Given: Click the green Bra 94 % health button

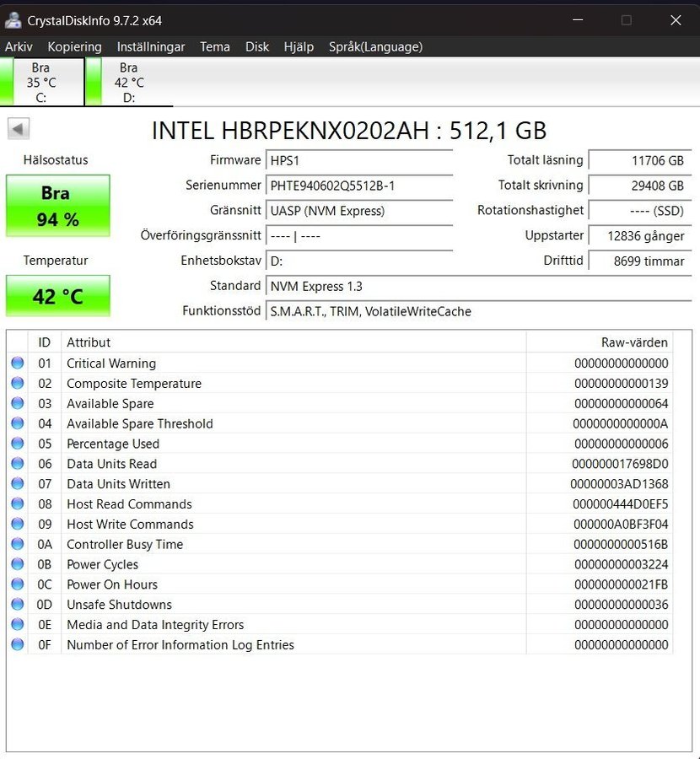Looking at the screenshot, I should point(58,206).
